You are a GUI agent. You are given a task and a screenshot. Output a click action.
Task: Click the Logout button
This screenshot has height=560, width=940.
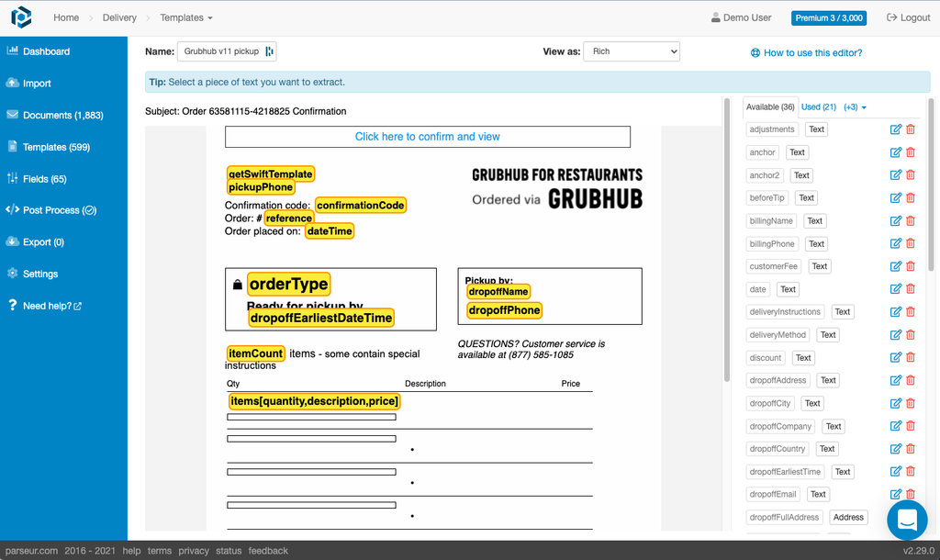(907, 17)
